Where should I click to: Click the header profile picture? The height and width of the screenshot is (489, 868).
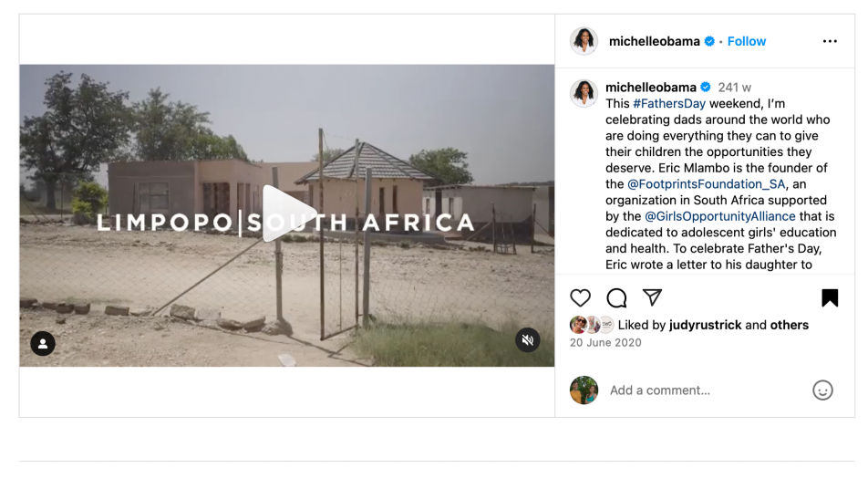(584, 41)
